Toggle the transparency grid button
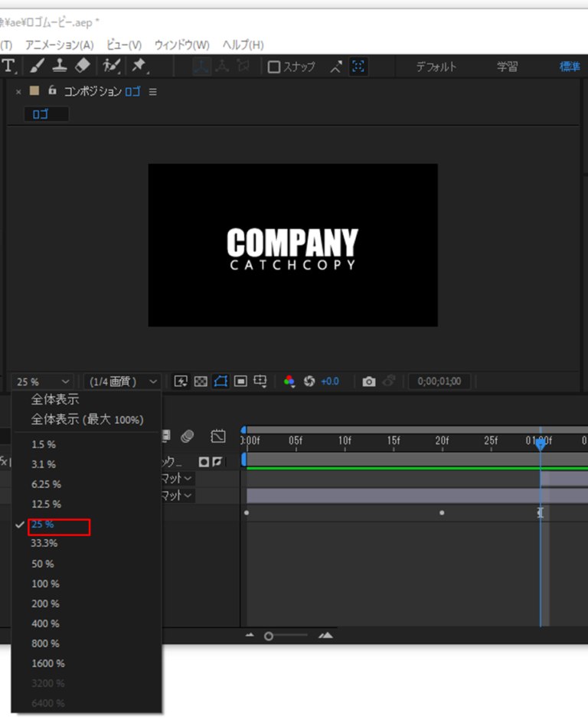 coord(201,381)
